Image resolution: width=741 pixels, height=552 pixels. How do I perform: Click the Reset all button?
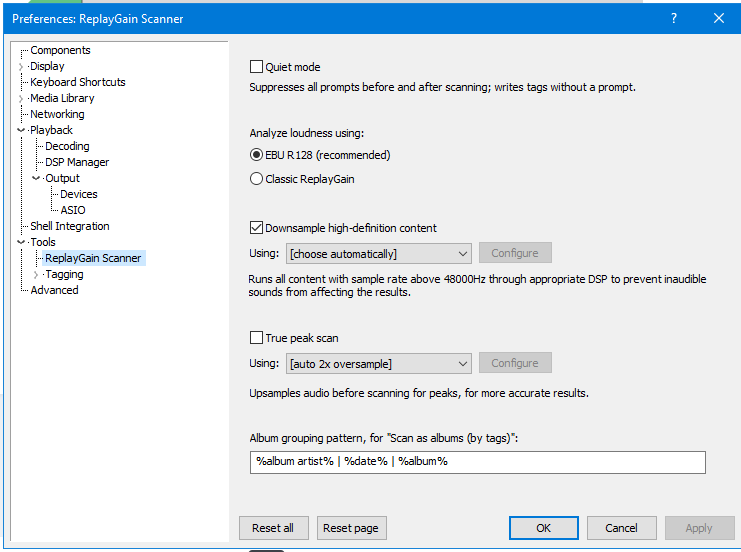tap(273, 528)
